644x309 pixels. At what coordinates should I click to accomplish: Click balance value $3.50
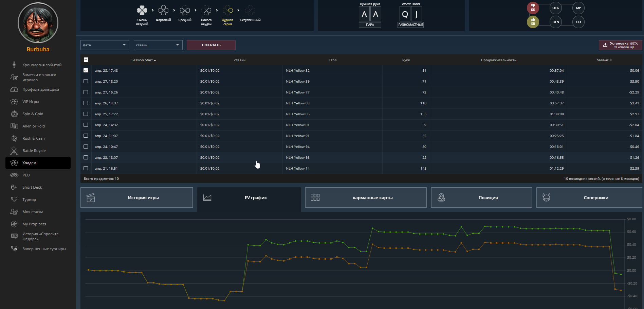634,82
